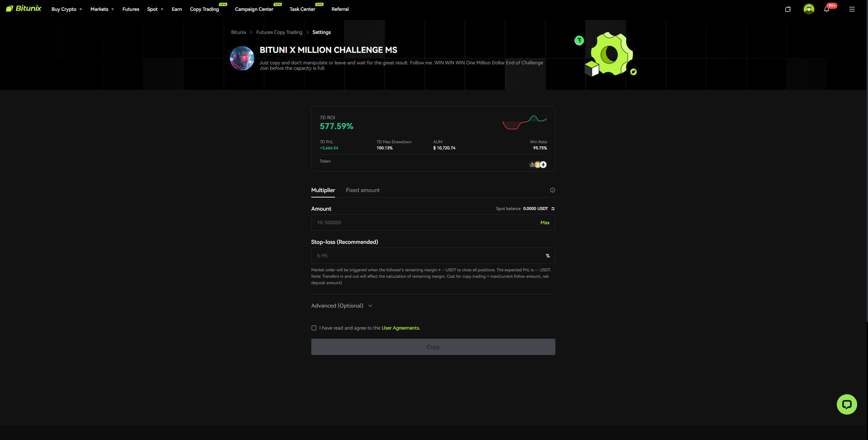The image size is (868, 440).
Task: Click the copy mode info icon
Action: 552,190
